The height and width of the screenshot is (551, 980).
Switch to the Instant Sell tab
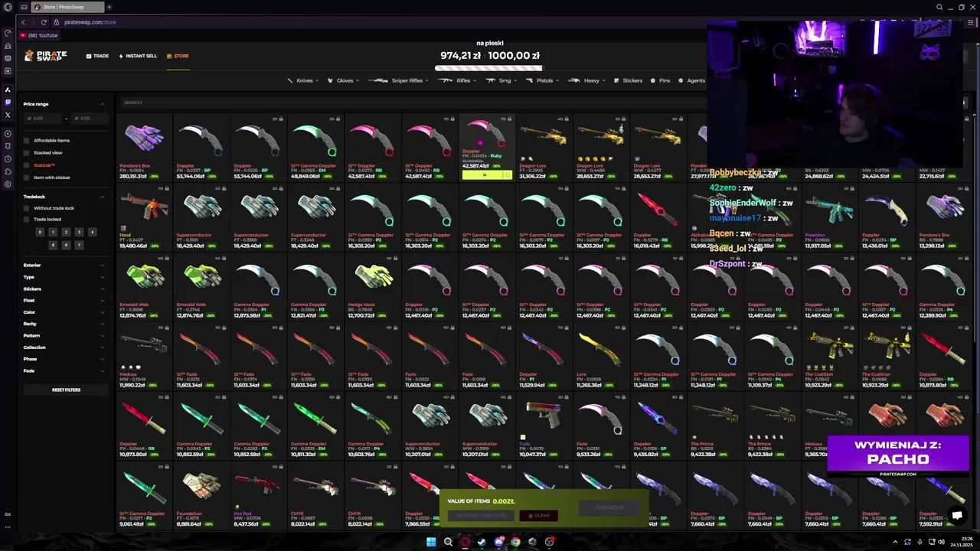(138, 56)
